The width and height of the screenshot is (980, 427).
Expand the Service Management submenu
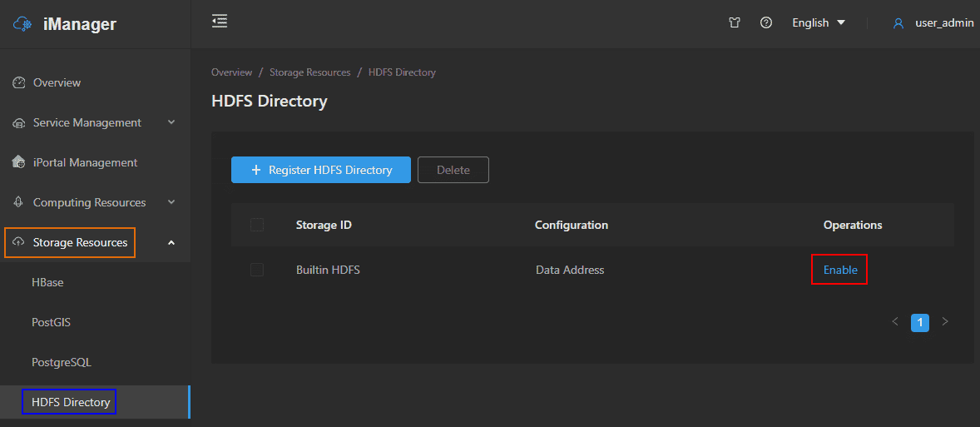click(171, 122)
